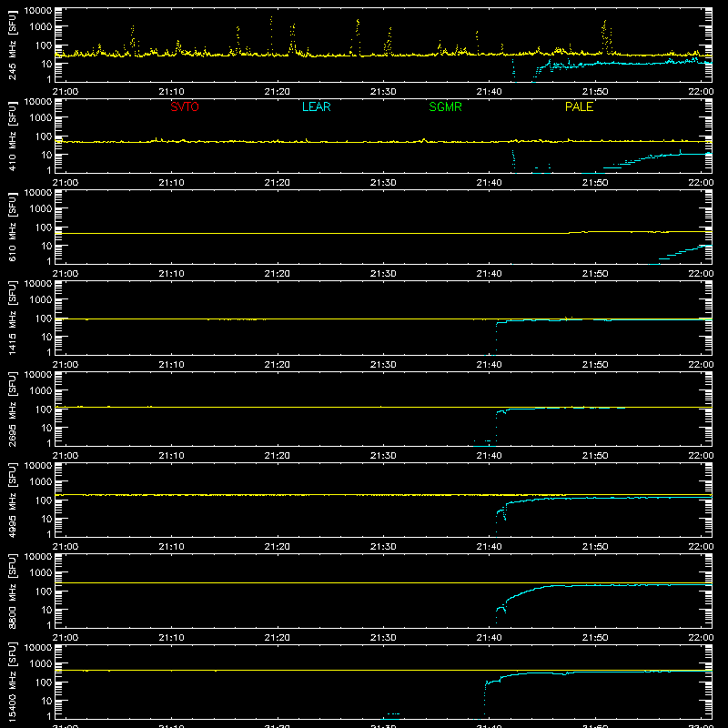
Task: Click the yellow PALE station label
Action: pos(579,106)
